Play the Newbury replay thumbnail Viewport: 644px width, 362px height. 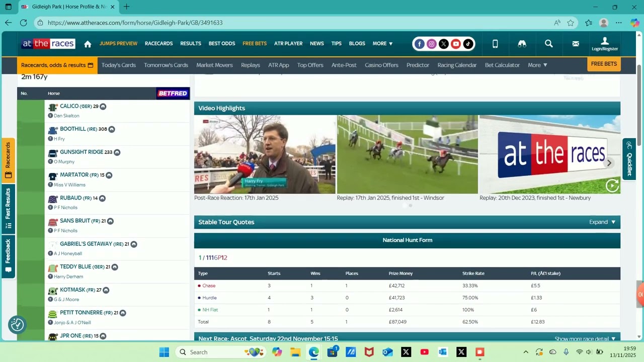click(x=550, y=154)
